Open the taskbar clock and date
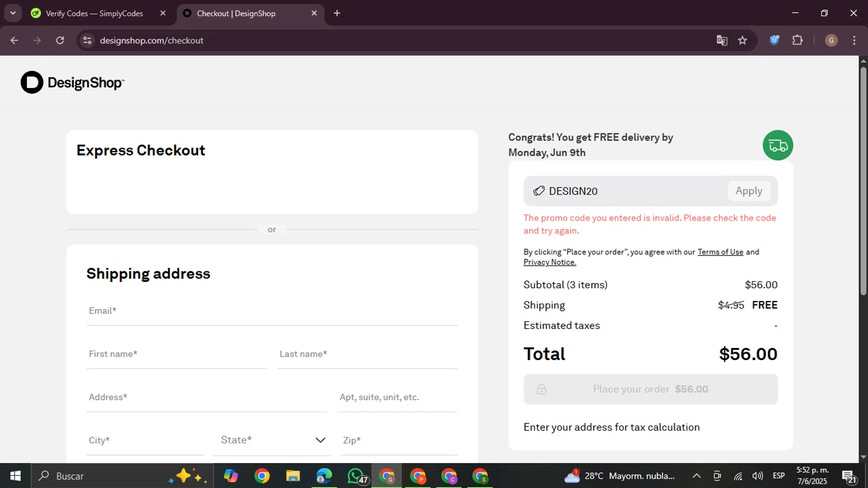Viewport: 868px width, 488px height. tap(812, 476)
